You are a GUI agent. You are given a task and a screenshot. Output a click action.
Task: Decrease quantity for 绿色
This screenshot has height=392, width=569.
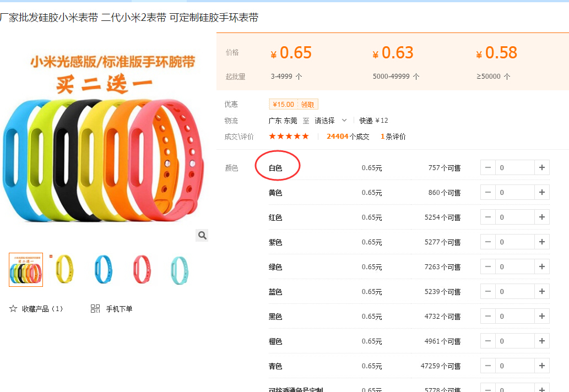[487, 266]
